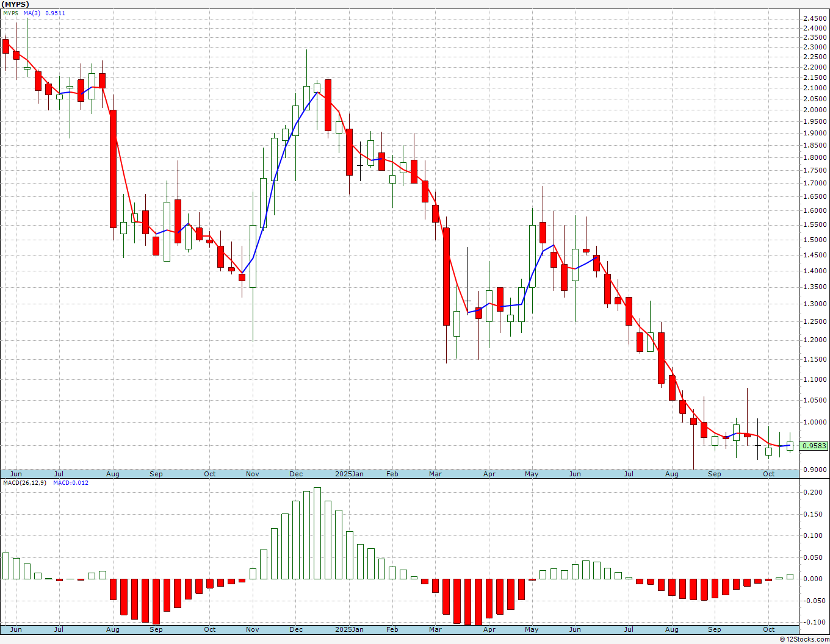Image resolution: width=830 pixels, height=644 pixels.
Task: Click 2025Jan on the price chart time axis
Action: tap(350, 474)
